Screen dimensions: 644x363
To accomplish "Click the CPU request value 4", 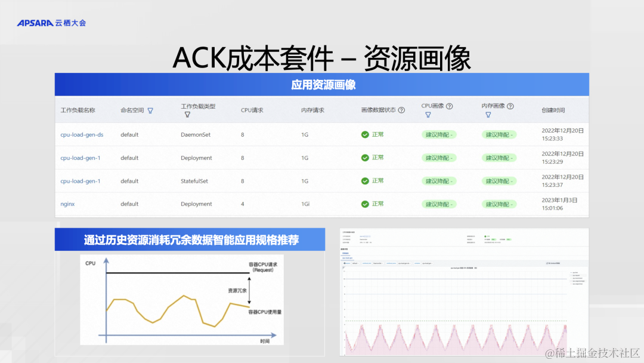I will tap(242, 204).
